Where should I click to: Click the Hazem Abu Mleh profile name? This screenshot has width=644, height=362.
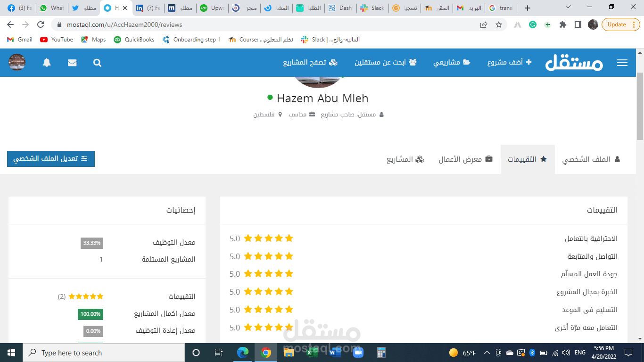point(322,99)
